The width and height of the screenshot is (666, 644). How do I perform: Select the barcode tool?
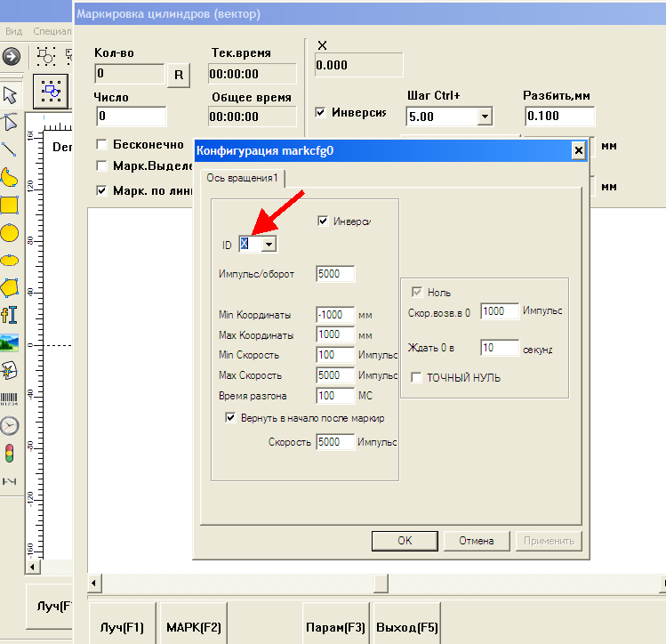coord(10,398)
